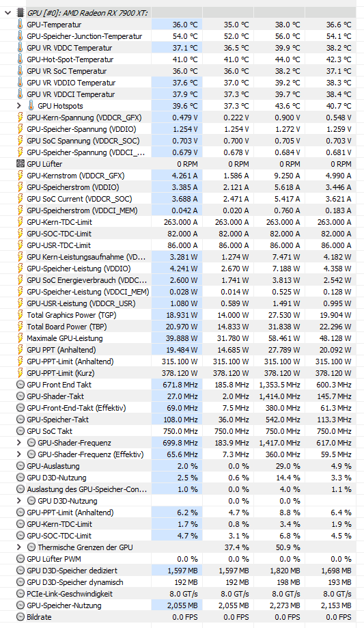Collapse the GPU [#0] AMD Radeon RX 7900 XT section
The height and width of the screenshot is (628, 364).
(8, 13)
